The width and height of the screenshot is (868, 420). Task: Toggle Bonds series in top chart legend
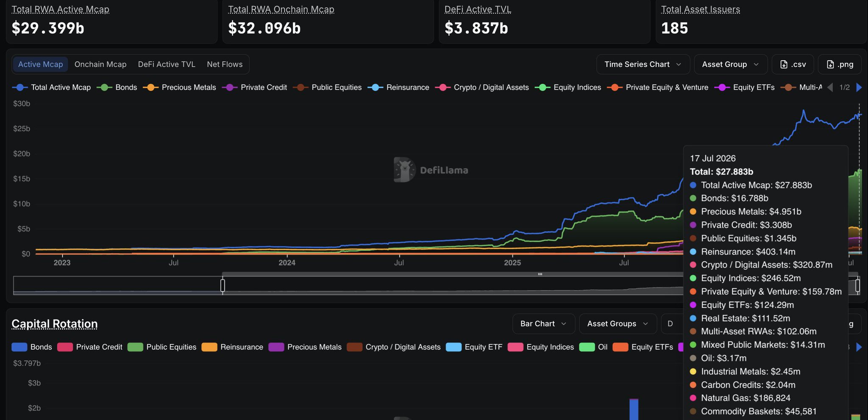click(117, 87)
